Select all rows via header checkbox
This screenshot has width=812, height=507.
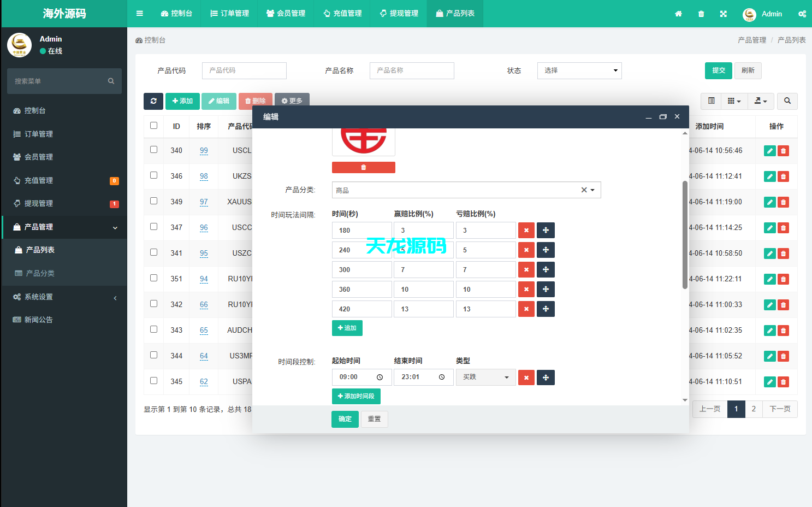point(153,125)
